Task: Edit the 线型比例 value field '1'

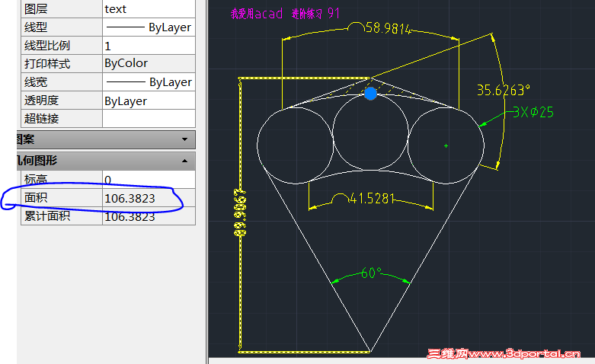Action: (149, 46)
